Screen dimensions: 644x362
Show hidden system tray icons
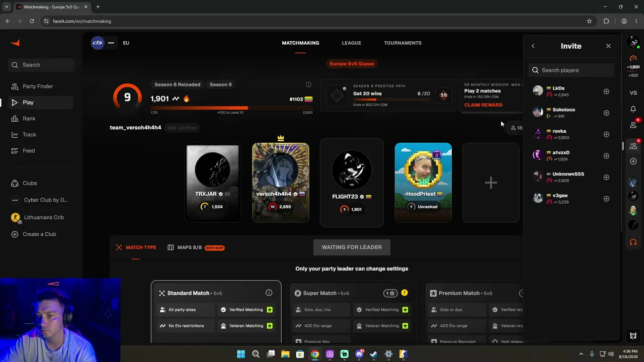[581, 354]
